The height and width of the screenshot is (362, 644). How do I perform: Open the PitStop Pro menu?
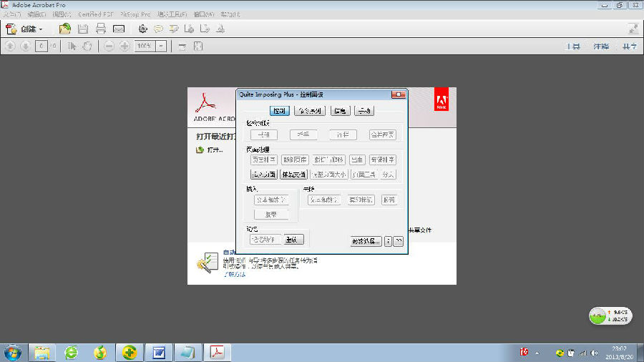coord(135,14)
